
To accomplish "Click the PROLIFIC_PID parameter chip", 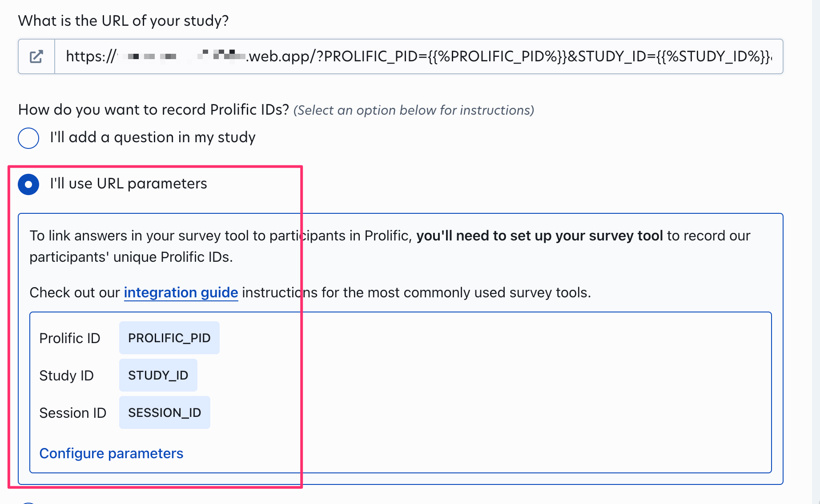I will (169, 338).
